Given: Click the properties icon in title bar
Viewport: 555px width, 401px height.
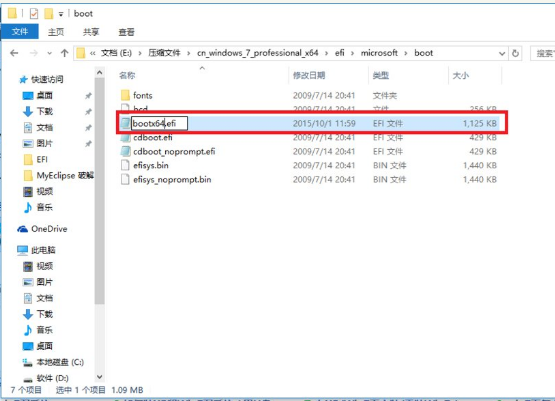Looking at the screenshot, I should tap(34, 14).
